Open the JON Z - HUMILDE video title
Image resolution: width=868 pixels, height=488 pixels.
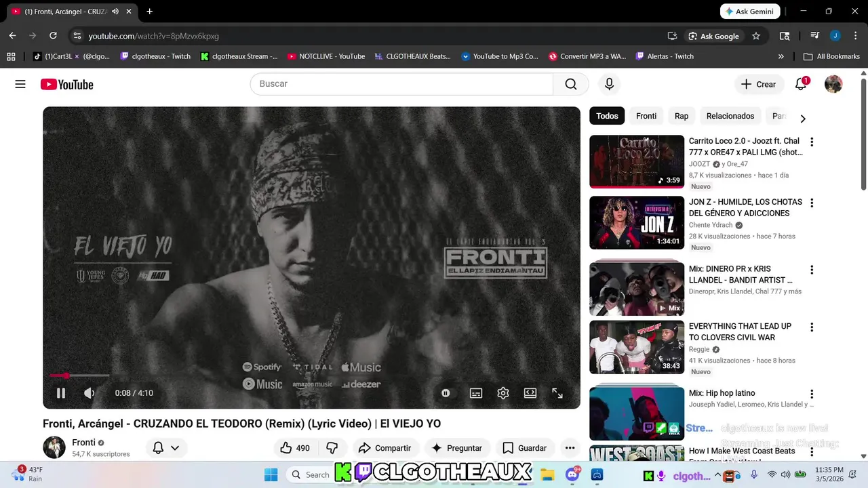(745, 207)
